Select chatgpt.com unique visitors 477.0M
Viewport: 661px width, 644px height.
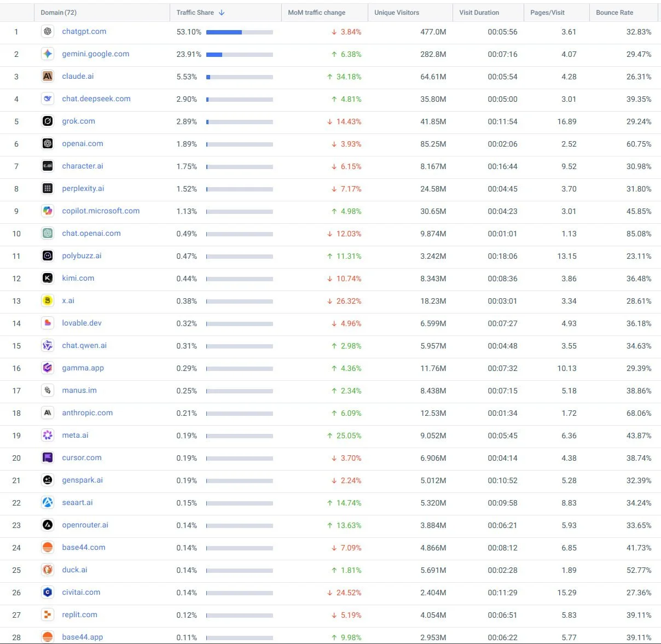point(433,32)
